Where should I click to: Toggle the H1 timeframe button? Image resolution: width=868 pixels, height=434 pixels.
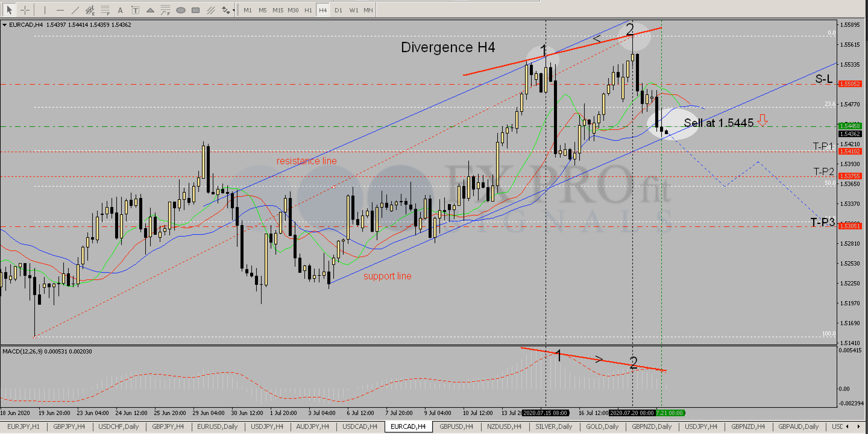tap(308, 10)
